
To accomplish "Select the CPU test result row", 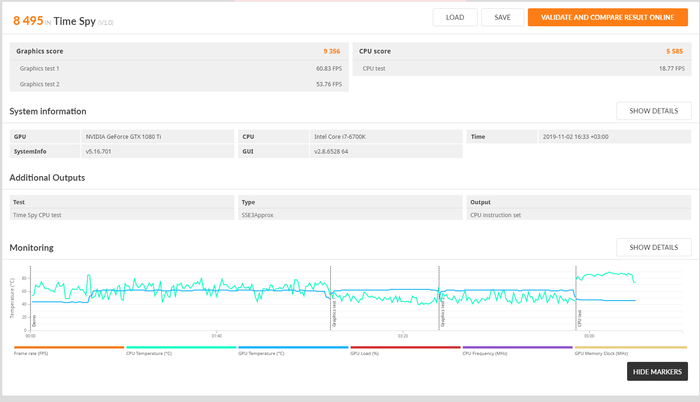I will click(x=521, y=68).
